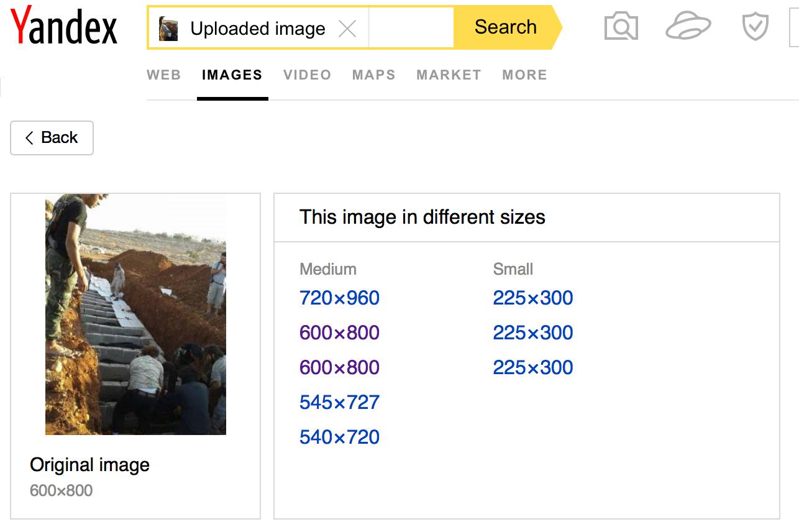Image resolution: width=799 pixels, height=532 pixels.
Task: Expand the MORE menu
Action: pos(525,75)
